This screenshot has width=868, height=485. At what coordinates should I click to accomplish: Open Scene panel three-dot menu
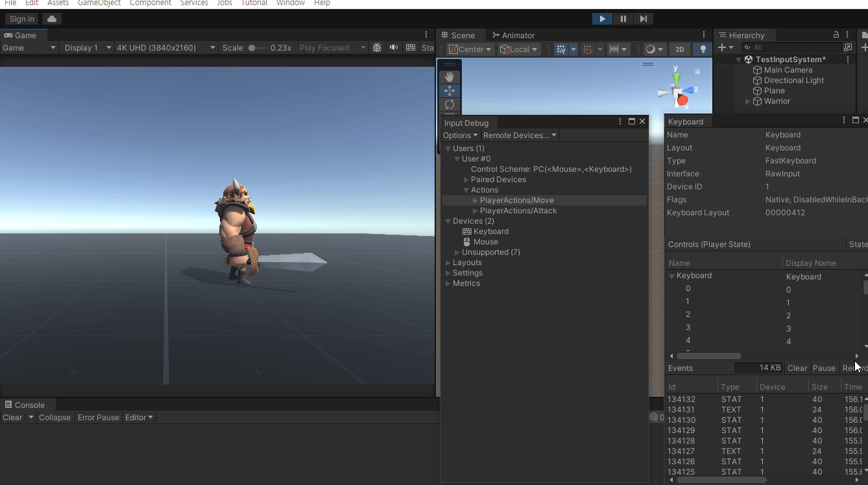tap(704, 35)
